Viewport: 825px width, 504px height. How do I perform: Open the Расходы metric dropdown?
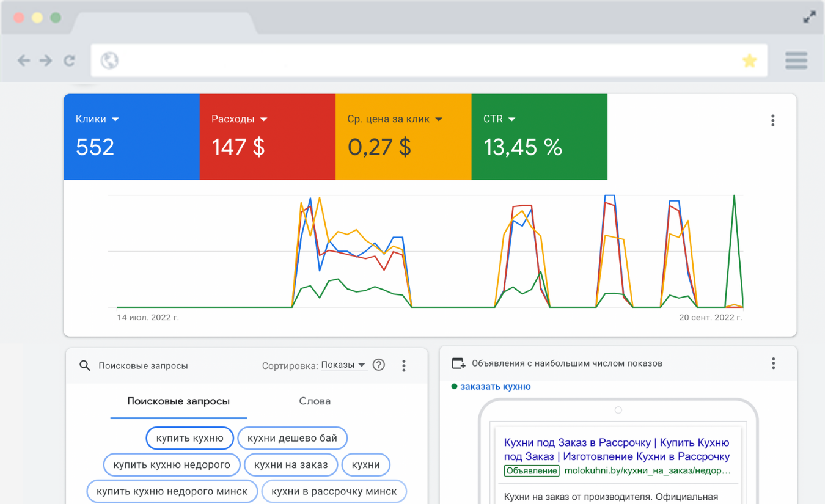240,119
